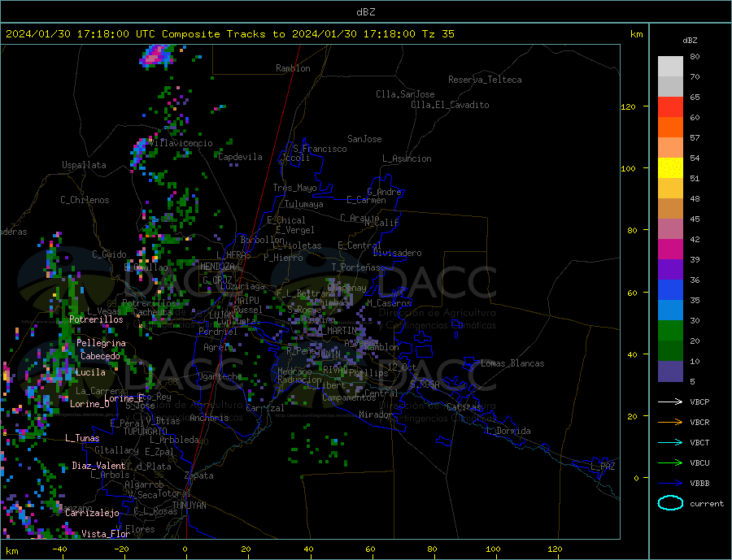732x560 pixels.
Task: Click the Clla.SanJose map label
Action: (405, 94)
